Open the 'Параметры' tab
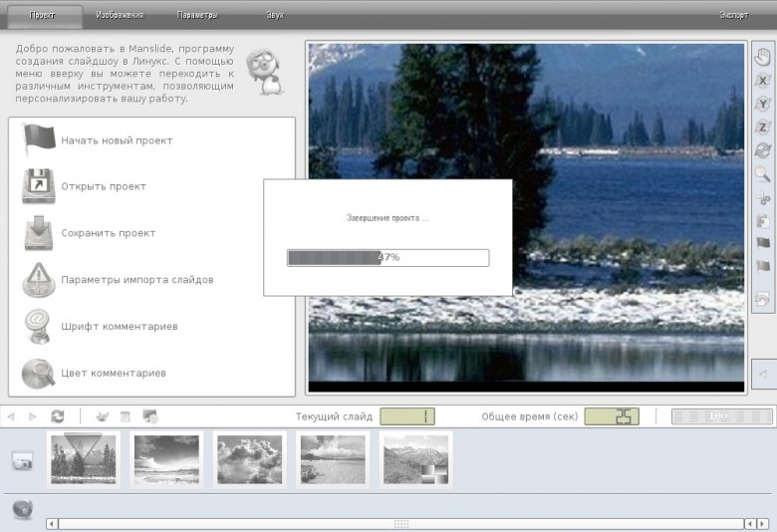The height and width of the screenshot is (532, 777). click(197, 15)
